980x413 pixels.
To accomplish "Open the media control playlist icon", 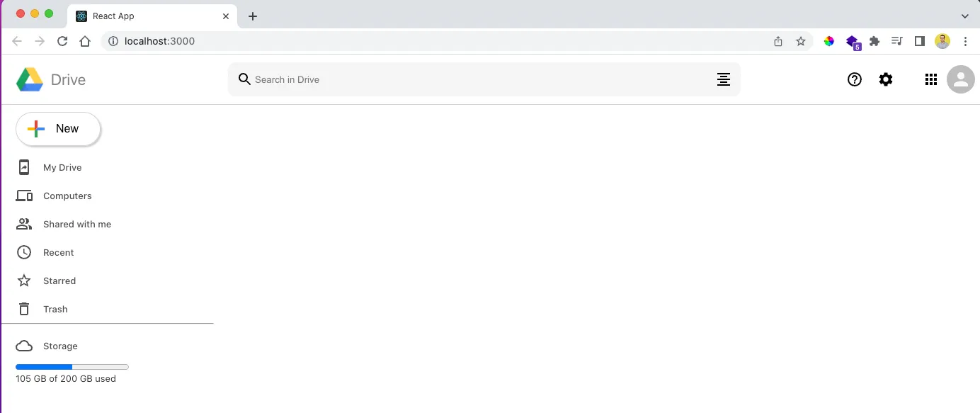I will pyautogui.click(x=897, y=41).
